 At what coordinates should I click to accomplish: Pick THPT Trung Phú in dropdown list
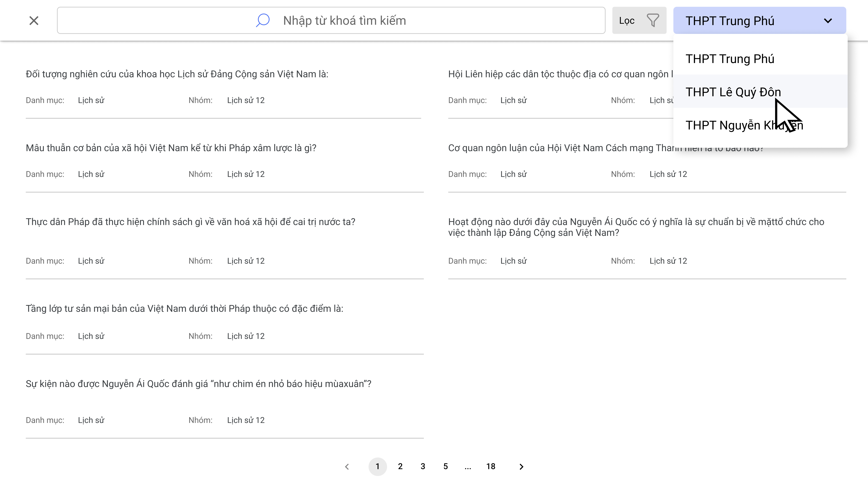point(730,59)
